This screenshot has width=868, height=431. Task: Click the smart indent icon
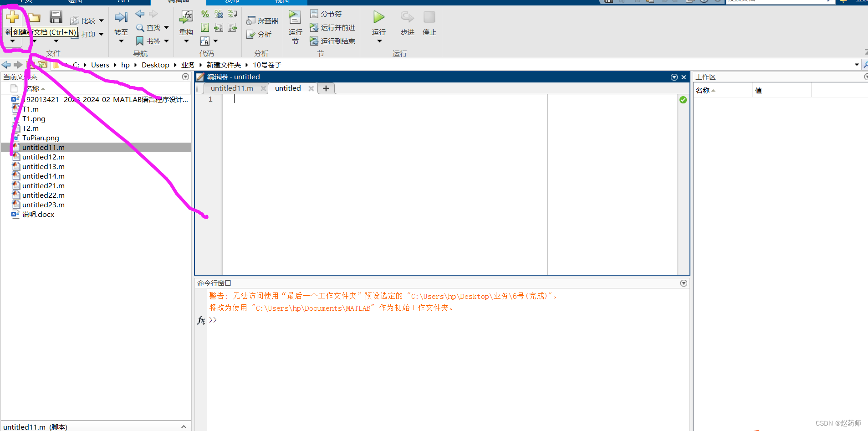(x=205, y=28)
